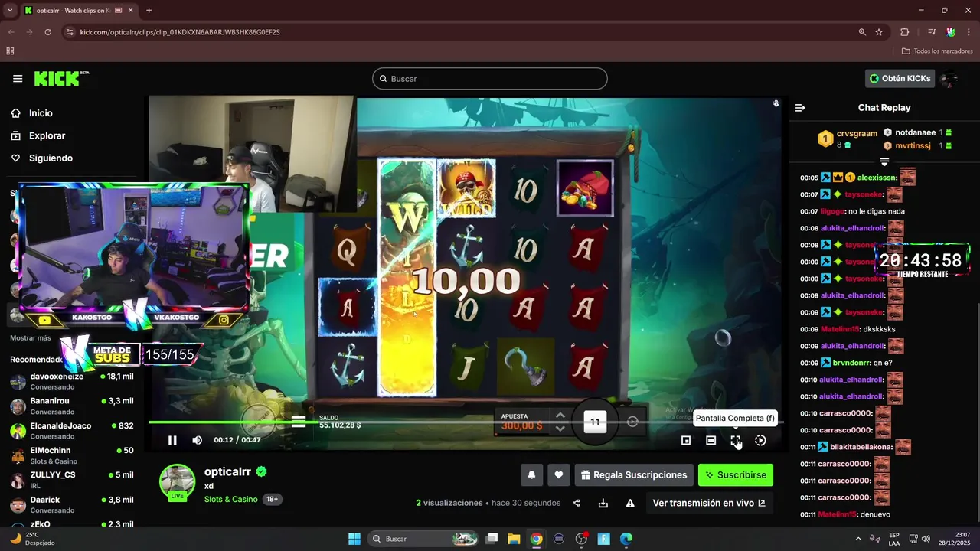Go back in browser

pos(11,32)
